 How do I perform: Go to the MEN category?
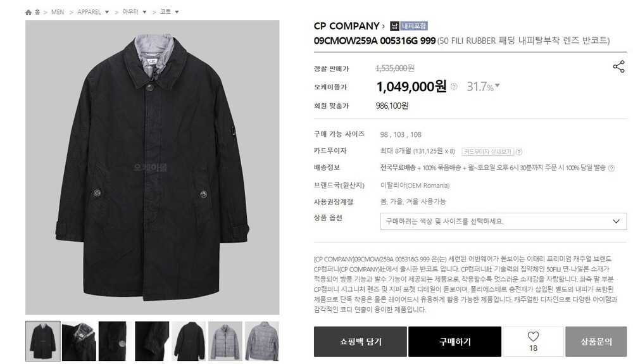58,12
